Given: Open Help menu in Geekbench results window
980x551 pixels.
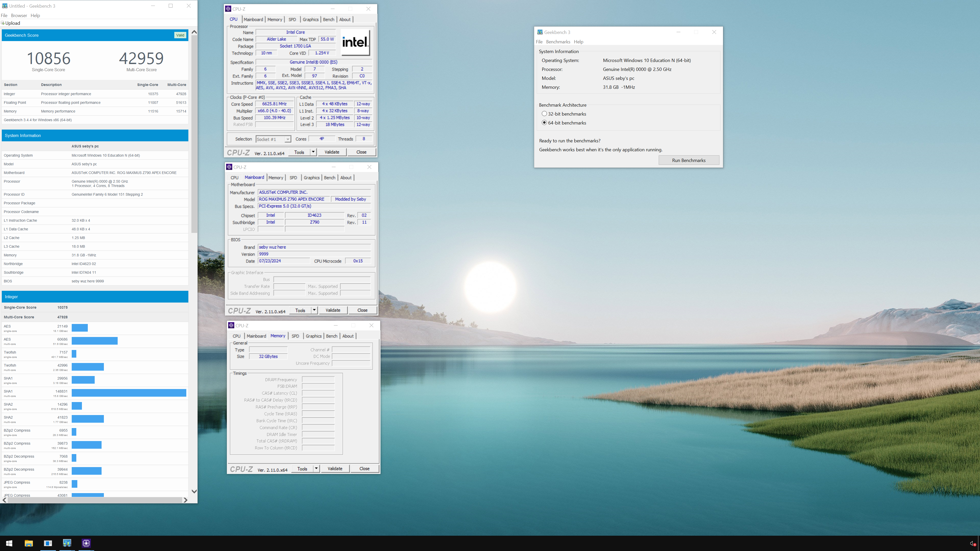Looking at the screenshot, I should click(35, 16).
